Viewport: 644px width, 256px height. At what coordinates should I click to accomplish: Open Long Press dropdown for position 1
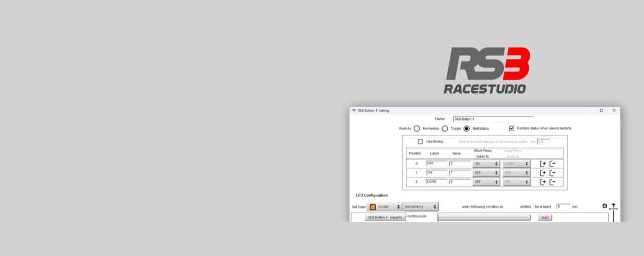click(x=516, y=173)
